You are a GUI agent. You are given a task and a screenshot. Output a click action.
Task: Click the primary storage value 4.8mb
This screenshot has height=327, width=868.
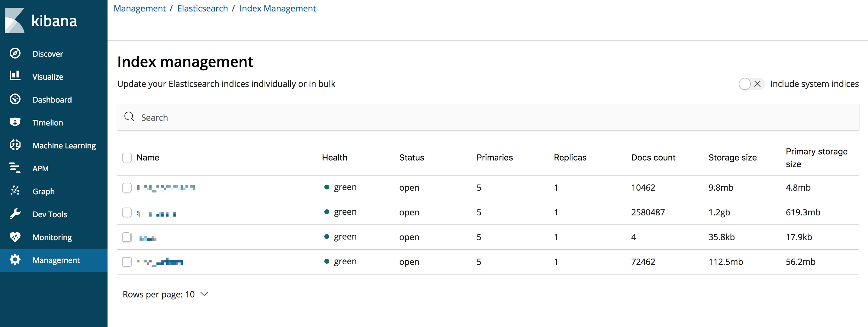[x=798, y=187]
